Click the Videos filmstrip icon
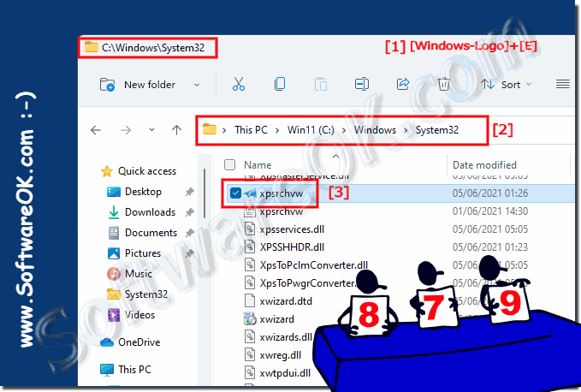581x392 pixels. [114, 315]
